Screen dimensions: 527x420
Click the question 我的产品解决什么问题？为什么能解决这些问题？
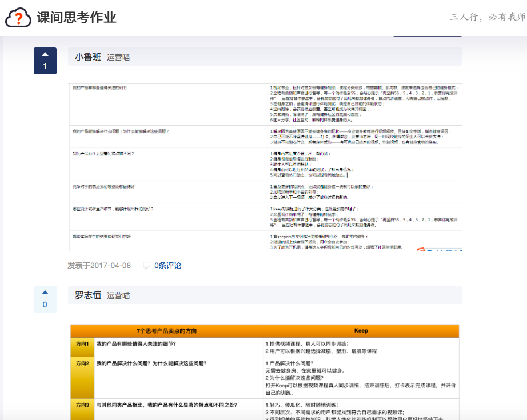[151, 363]
